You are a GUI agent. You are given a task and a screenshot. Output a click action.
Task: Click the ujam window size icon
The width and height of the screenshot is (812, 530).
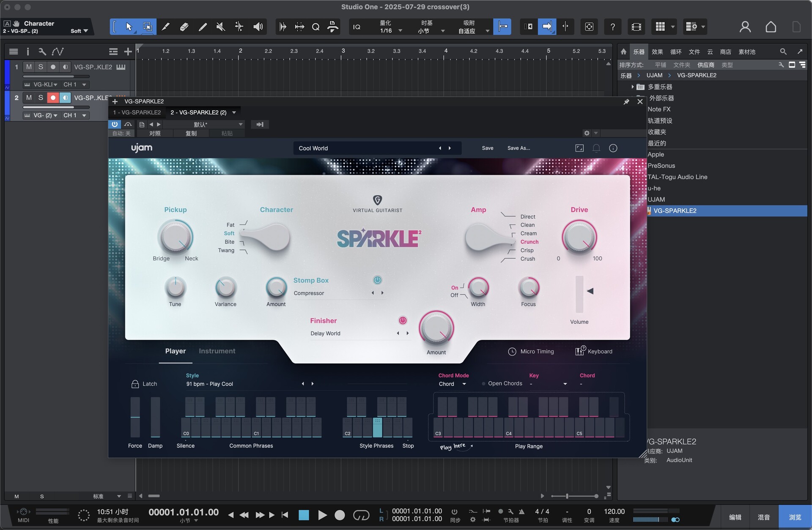(579, 148)
